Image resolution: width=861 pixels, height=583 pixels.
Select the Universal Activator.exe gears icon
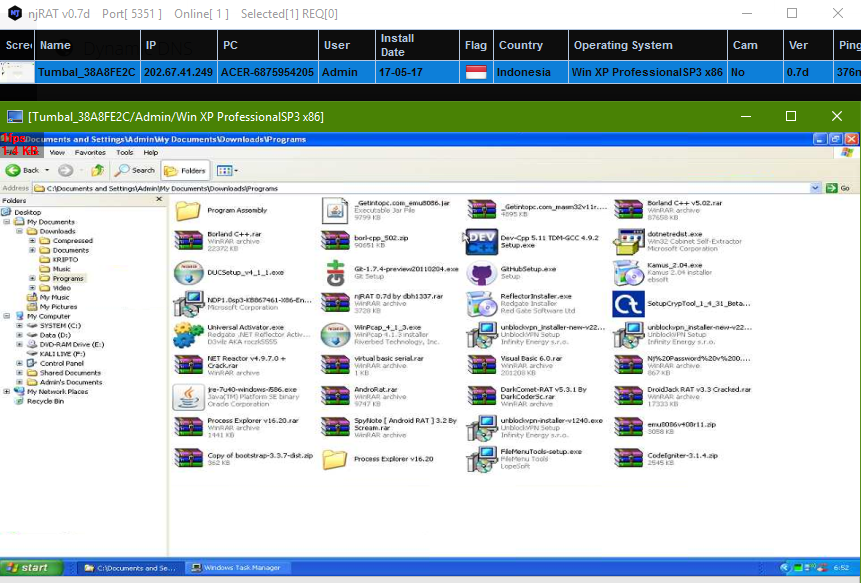(188, 334)
